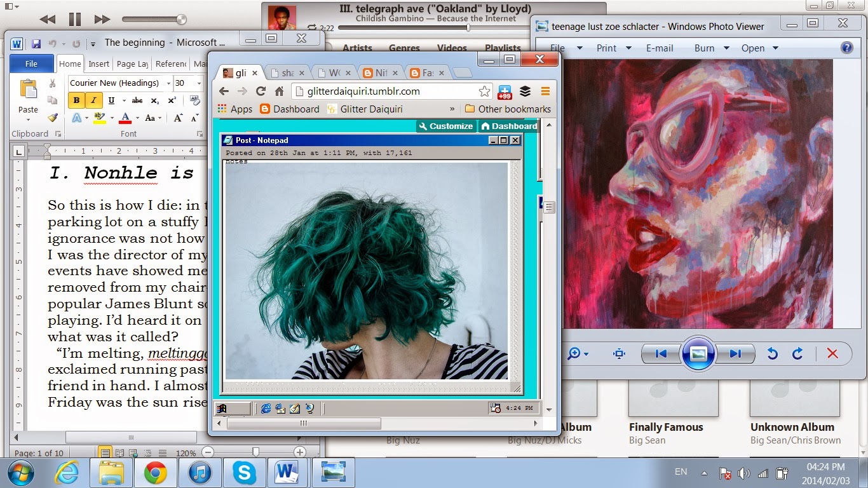868x488 pixels.
Task: Apply yellow text highlight color in Word
Action: tap(98, 118)
